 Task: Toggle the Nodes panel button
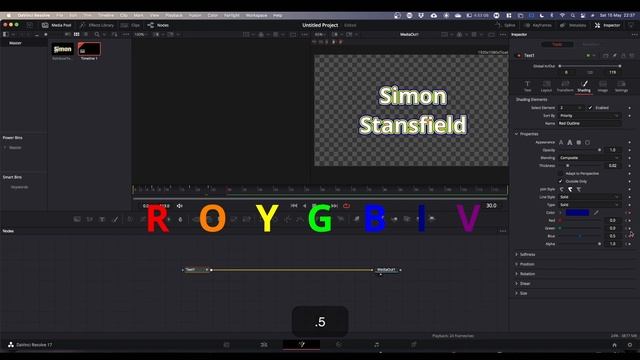click(x=158, y=25)
